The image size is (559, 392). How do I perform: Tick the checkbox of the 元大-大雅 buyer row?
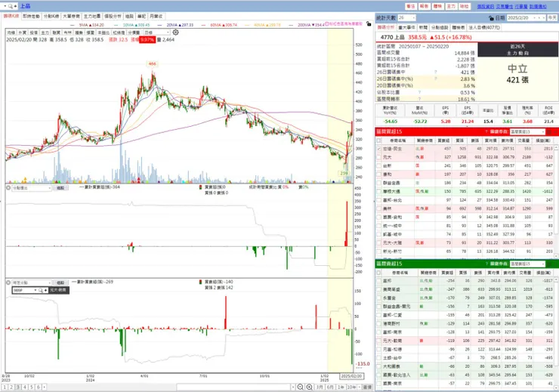[378, 242]
